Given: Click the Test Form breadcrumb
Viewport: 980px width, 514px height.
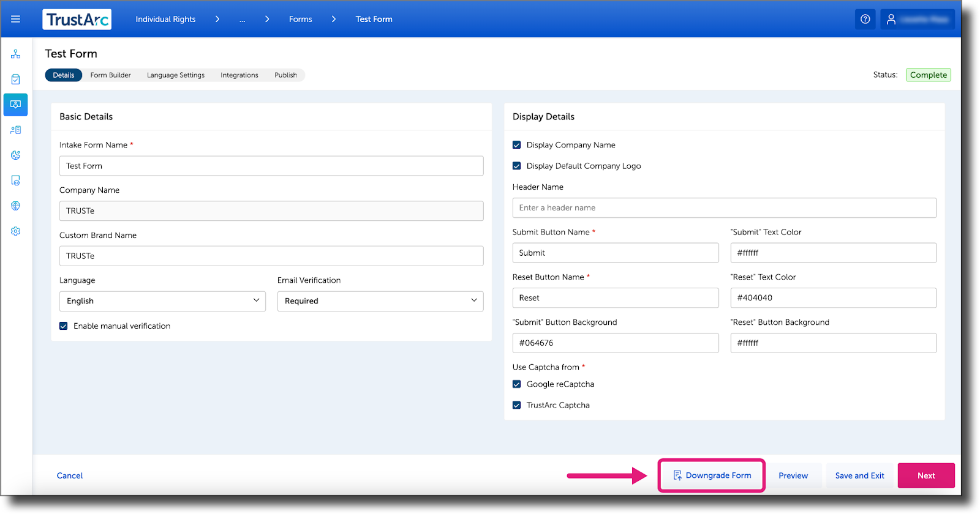Looking at the screenshot, I should 374,20.
